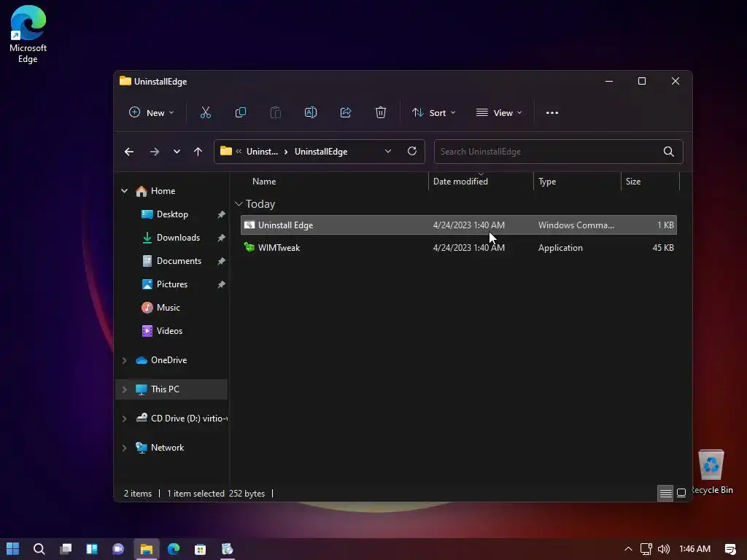Image resolution: width=747 pixels, height=560 pixels.
Task: Open Widgets from the taskbar
Action: coord(92,549)
